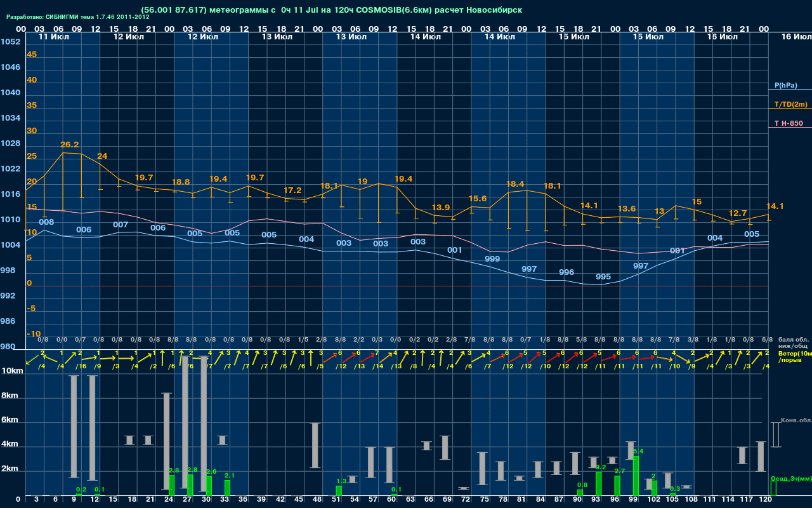The height and width of the screenshot is (508, 812).
Task: Click the 'Ветер(10м) /порыв' legend label
Action: (x=794, y=357)
